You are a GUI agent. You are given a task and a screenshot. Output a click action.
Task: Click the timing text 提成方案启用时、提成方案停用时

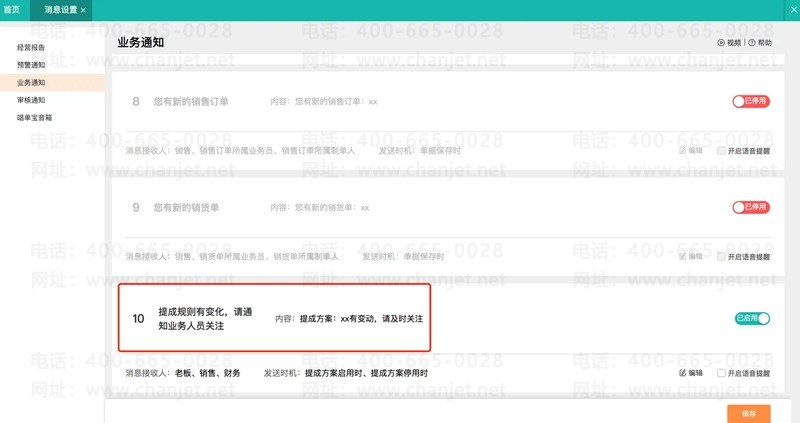pos(366,373)
